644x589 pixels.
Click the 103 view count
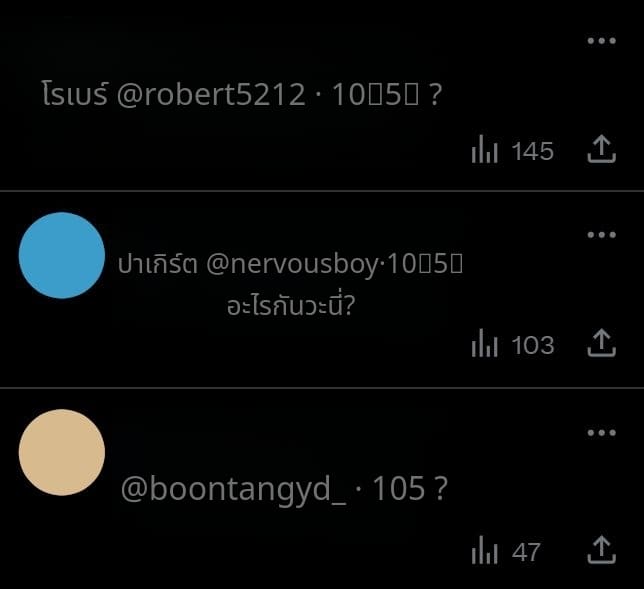[533, 345]
